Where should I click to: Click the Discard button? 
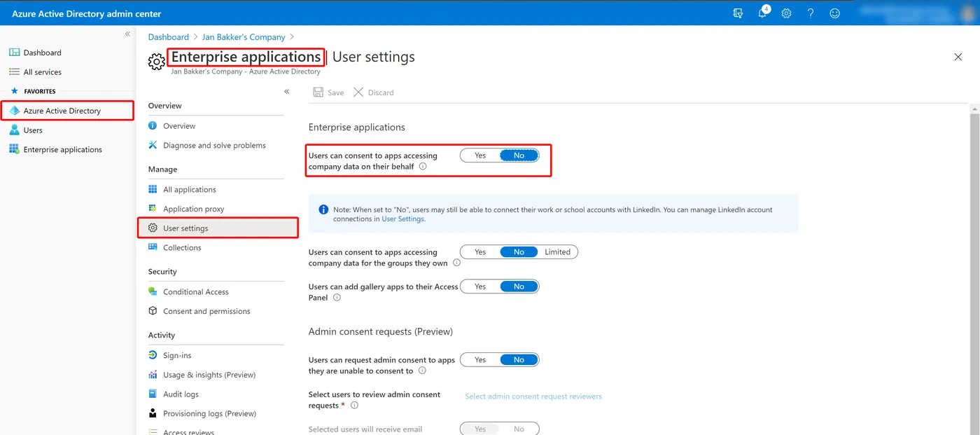[374, 92]
